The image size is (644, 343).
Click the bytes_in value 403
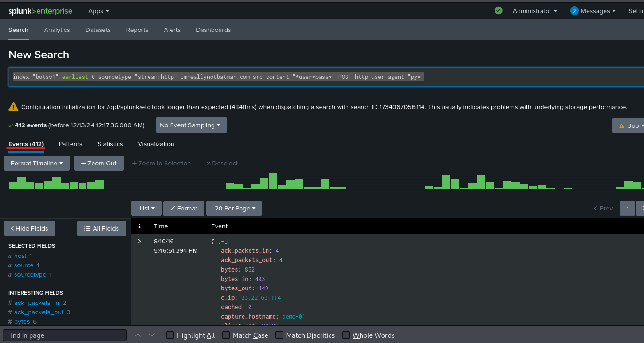[x=260, y=279]
